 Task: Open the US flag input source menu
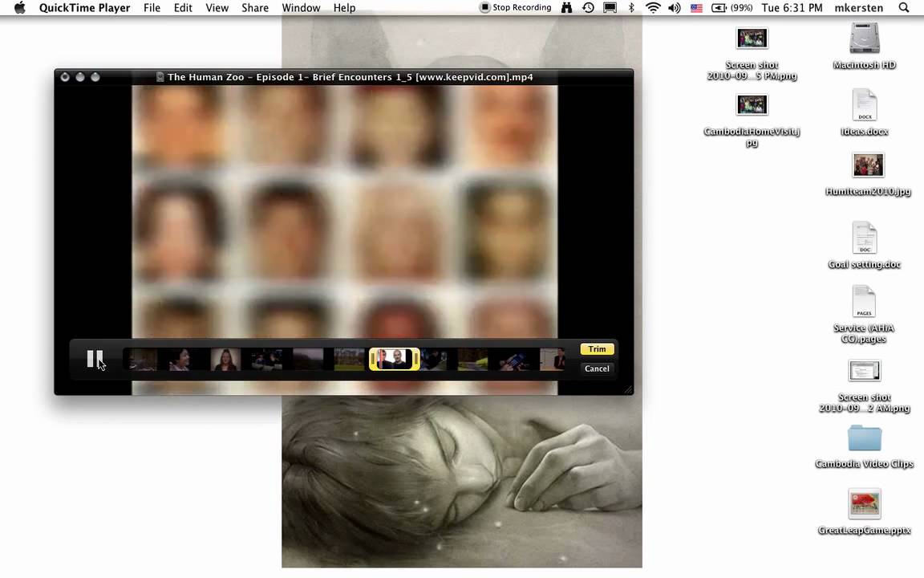point(696,8)
